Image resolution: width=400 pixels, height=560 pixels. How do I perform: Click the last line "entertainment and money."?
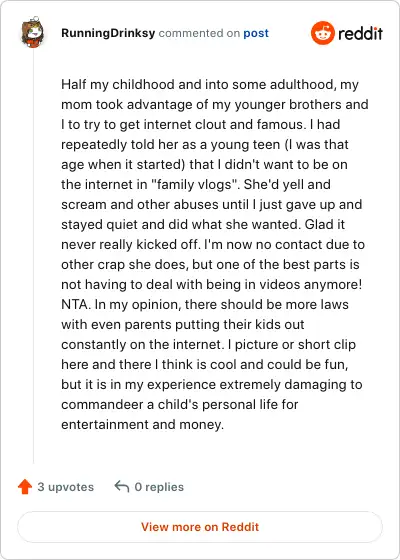(142, 425)
